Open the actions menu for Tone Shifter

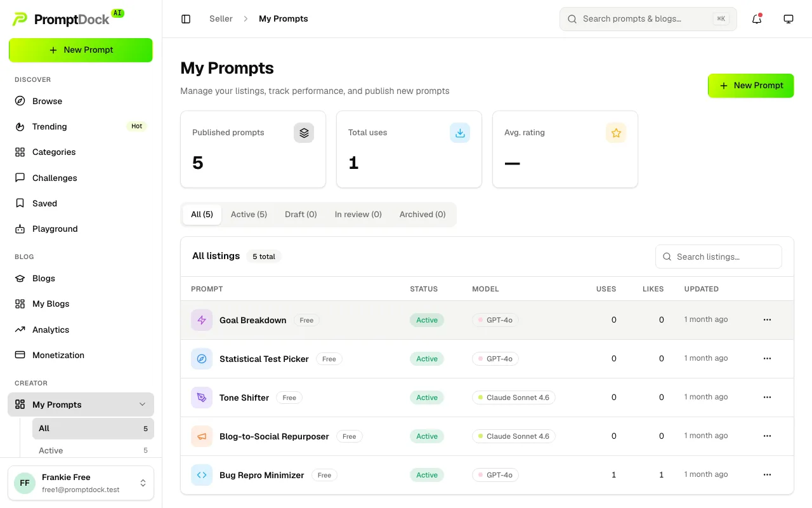(767, 398)
